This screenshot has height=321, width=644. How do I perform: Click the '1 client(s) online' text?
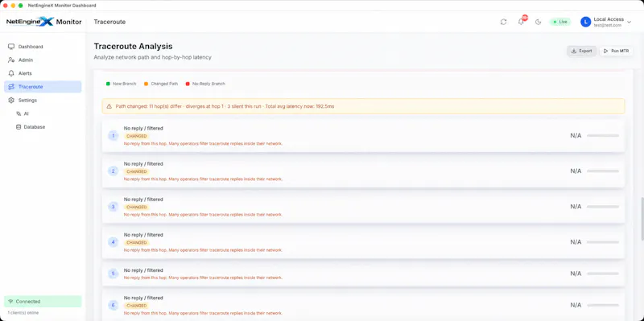[x=23, y=313]
